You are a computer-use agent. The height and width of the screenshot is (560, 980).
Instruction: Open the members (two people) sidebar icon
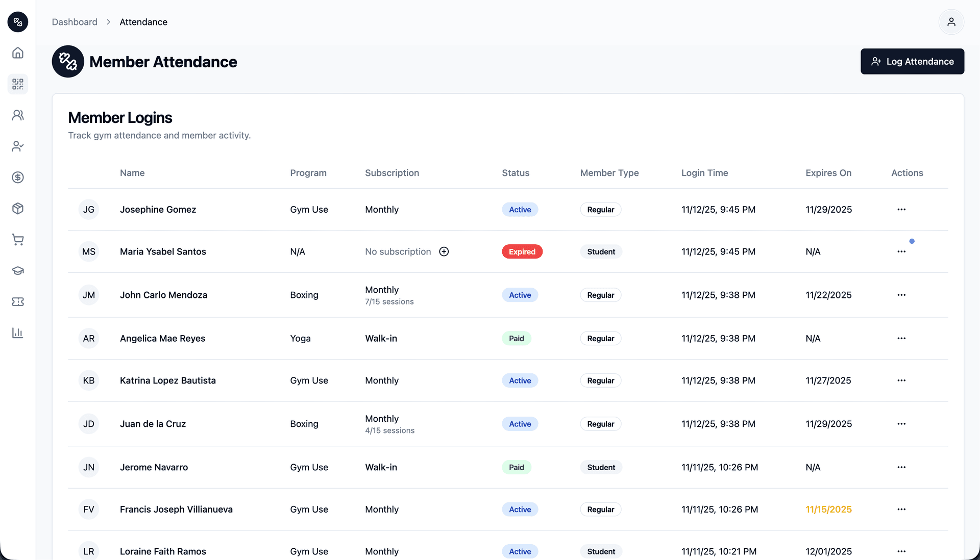click(18, 115)
